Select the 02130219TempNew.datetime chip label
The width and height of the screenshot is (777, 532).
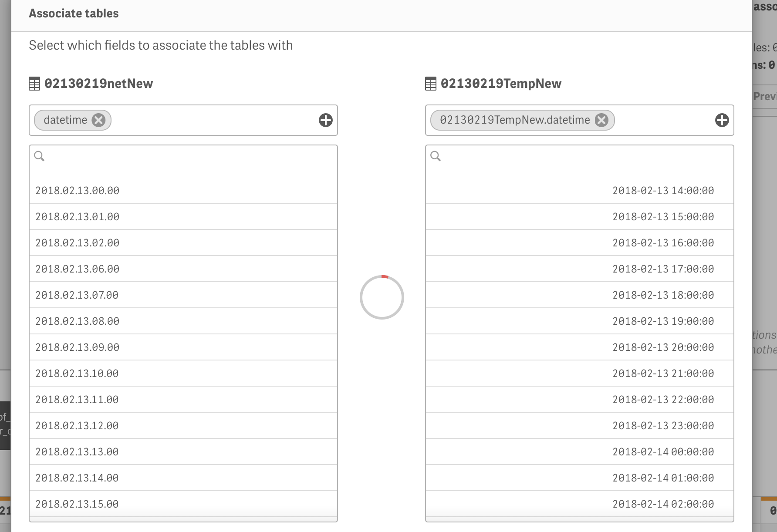coord(515,120)
